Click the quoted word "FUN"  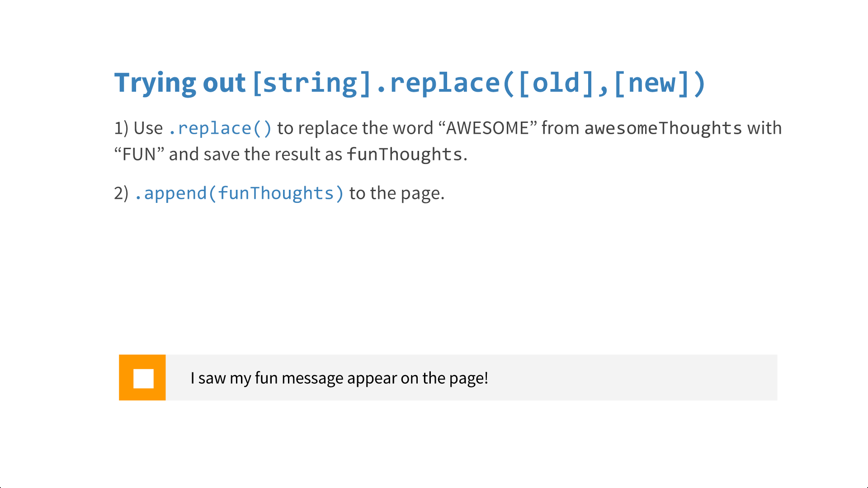point(139,155)
